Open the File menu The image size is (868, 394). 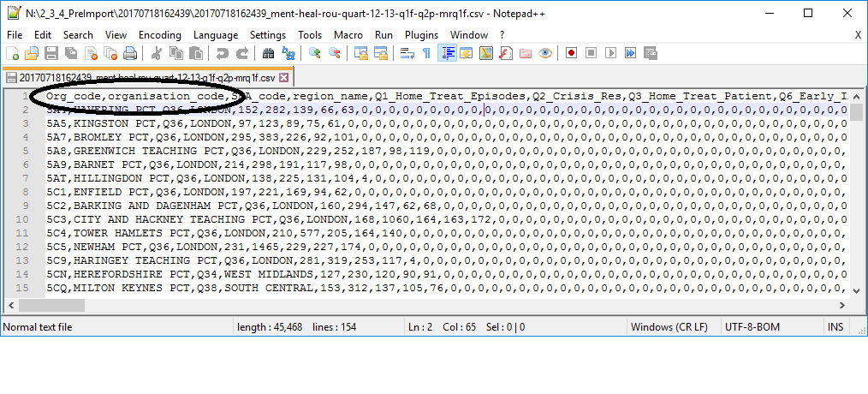point(15,35)
